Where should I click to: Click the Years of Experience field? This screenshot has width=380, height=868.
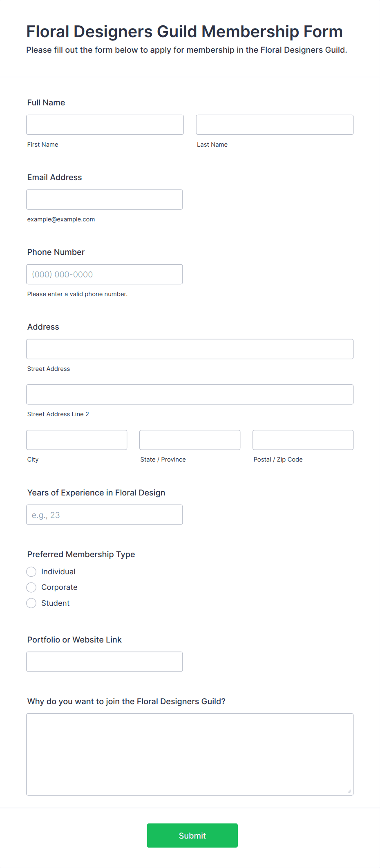(x=105, y=515)
